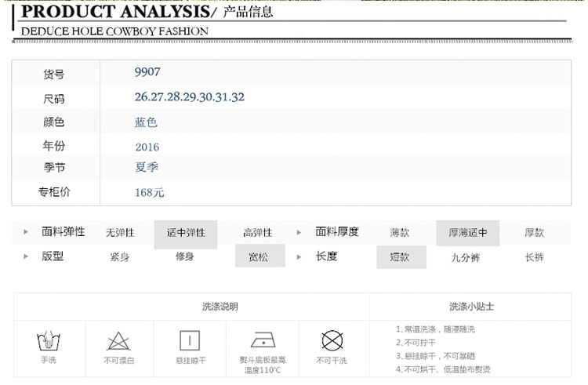Expand the 版型 row arrow

26,256
